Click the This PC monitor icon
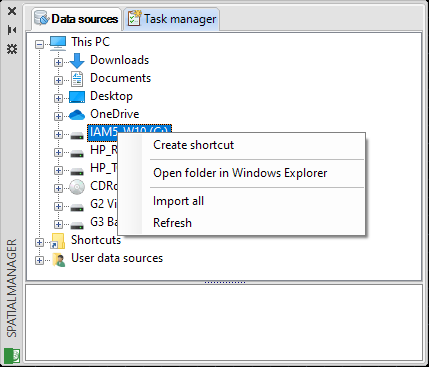 (x=58, y=43)
